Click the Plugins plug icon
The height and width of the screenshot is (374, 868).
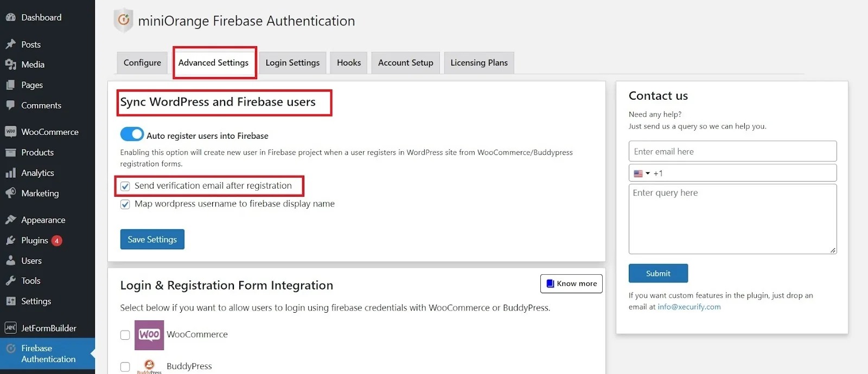10,240
